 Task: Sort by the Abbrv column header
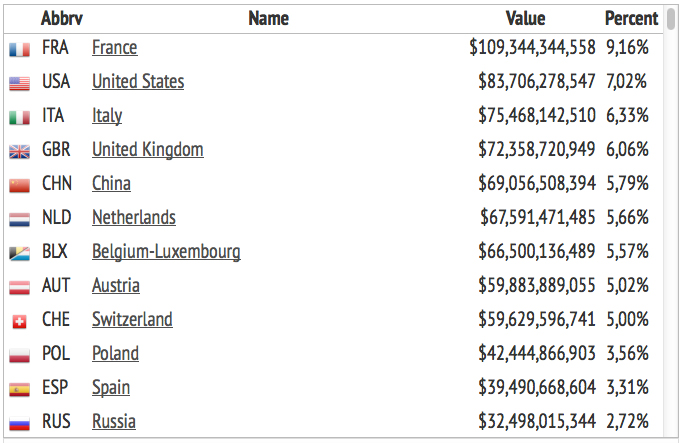click(61, 18)
